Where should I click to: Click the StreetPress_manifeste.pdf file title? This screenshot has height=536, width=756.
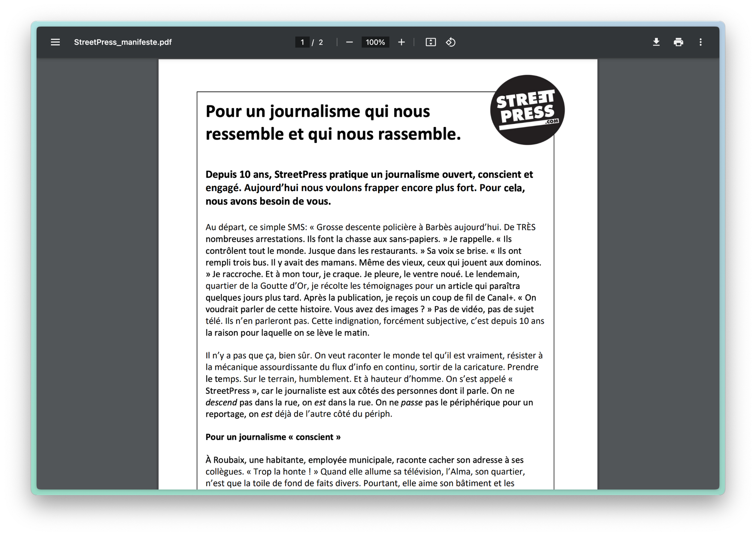pyautogui.click(x=123, y=42)
